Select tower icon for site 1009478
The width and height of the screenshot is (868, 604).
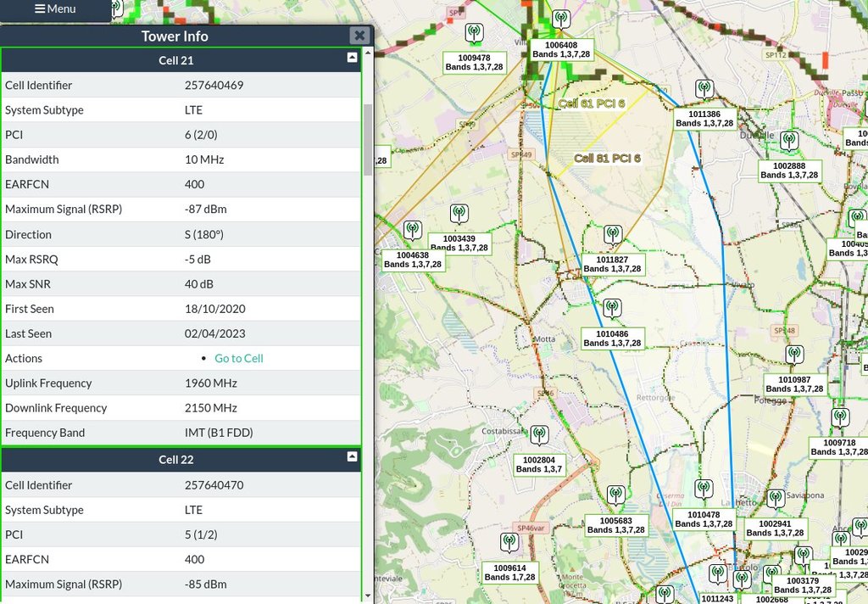(474, 33)
